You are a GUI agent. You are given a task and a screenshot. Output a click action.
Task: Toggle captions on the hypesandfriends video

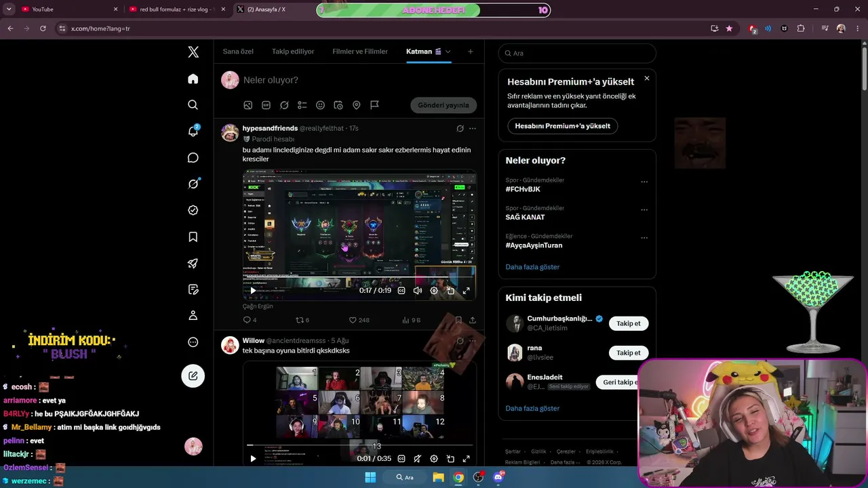401,291
